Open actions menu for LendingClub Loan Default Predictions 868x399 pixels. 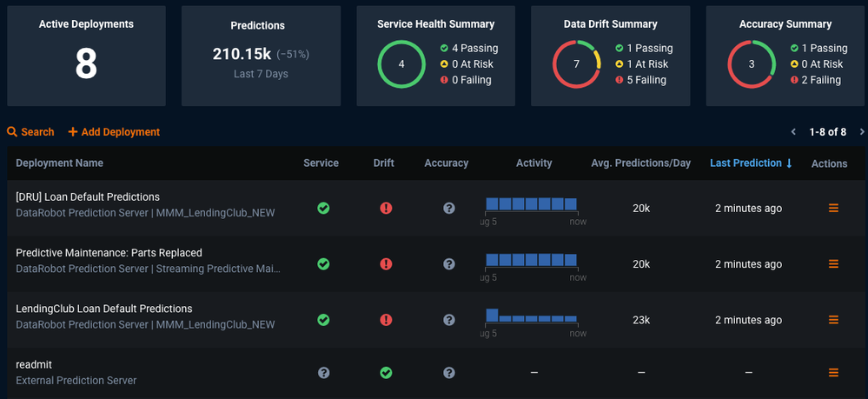[833, 320]
